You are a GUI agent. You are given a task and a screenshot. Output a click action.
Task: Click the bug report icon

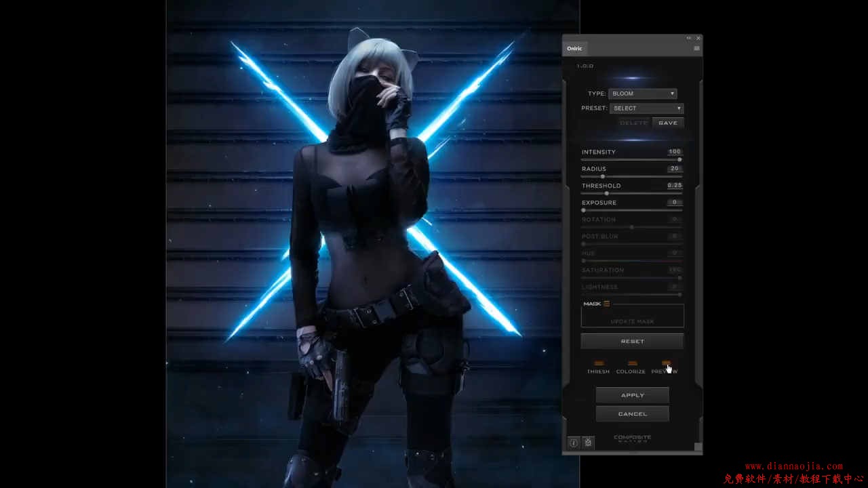pyautogui.click(x=588, y=443)
